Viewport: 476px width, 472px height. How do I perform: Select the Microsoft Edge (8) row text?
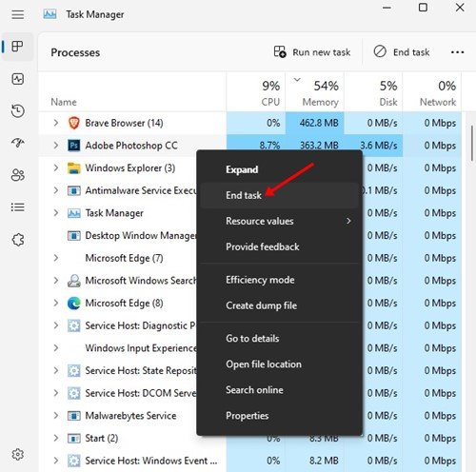click(x=124, y=304)
